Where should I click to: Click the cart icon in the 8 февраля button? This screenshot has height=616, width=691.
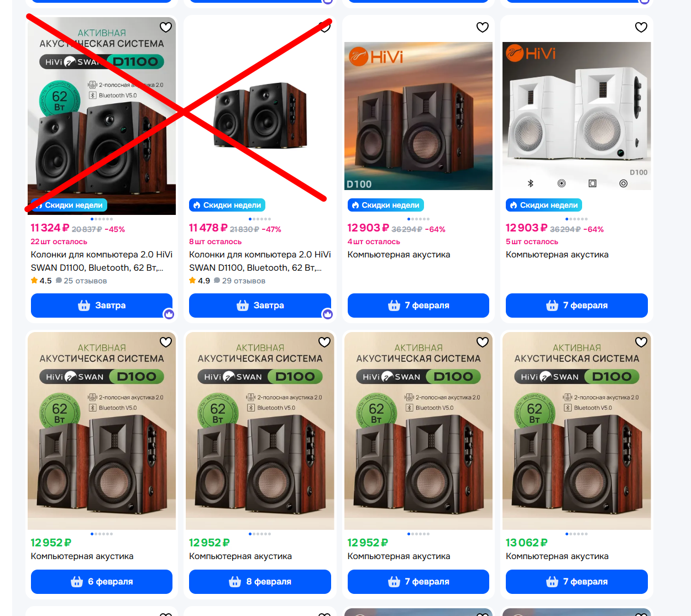(x=235, y=582)
